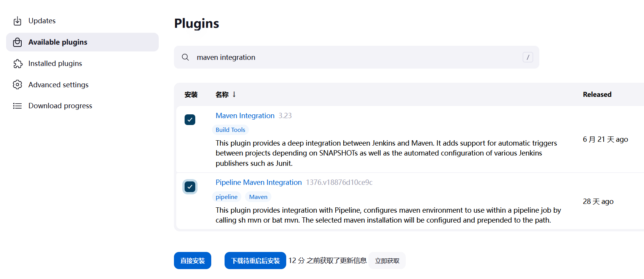Click the release date 6 月 21 天 ago

605,139
